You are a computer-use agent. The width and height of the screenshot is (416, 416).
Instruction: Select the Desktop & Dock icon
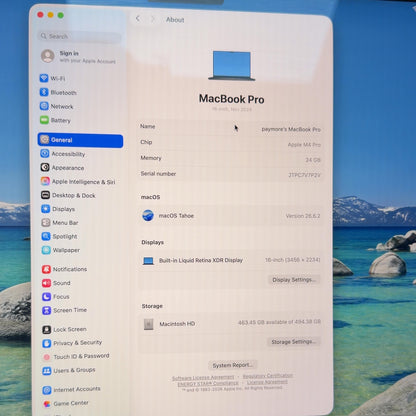(46, 195)
